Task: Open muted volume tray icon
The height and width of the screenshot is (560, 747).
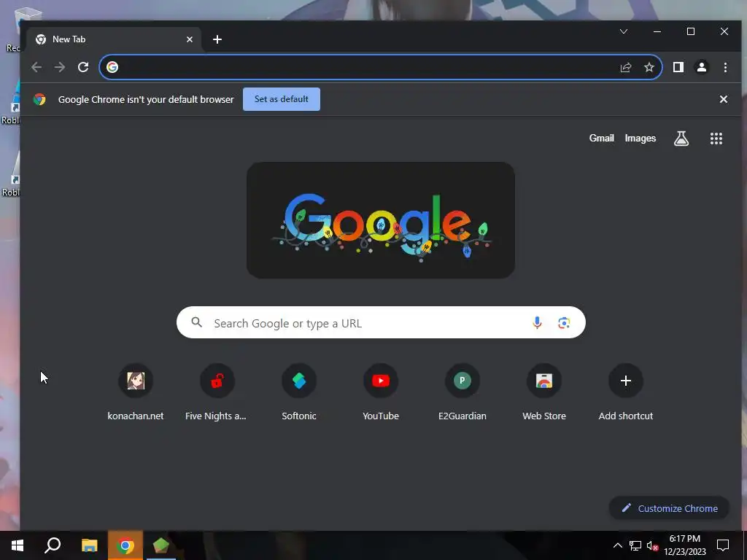Action: [x=652, y=545]
